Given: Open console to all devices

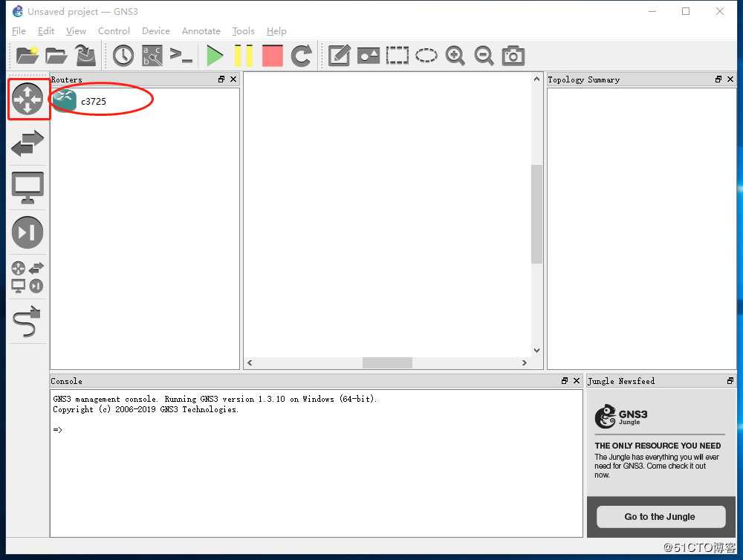Looking at the screenshot, I should click(x=181, y=56).
